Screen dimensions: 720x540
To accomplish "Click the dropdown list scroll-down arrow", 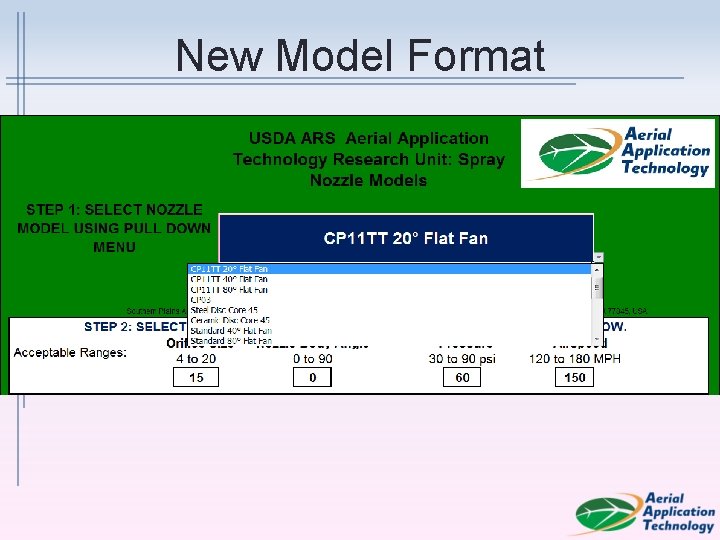I will click(x=597, y=340).
